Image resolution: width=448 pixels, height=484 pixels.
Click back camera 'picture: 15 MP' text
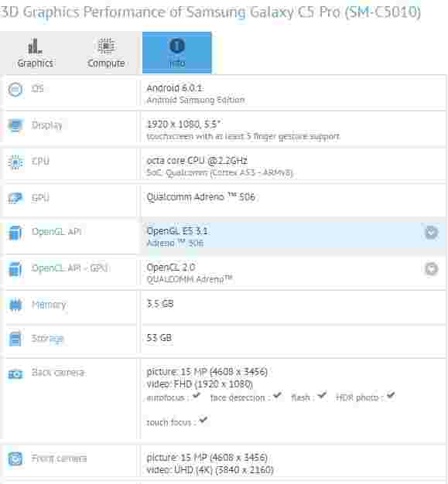pos(207,371)
